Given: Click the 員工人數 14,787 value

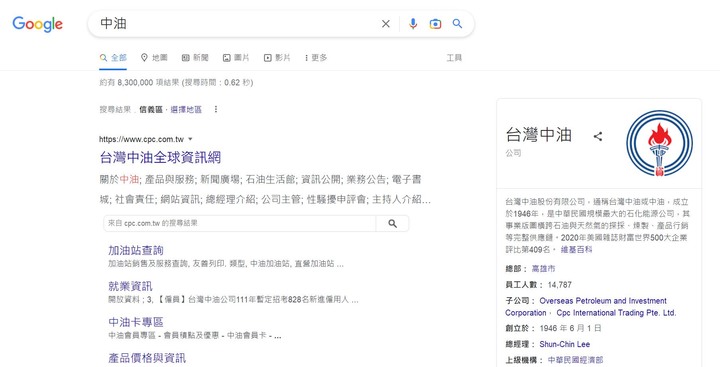Looking at the screenshot, I should pos(559,285).
